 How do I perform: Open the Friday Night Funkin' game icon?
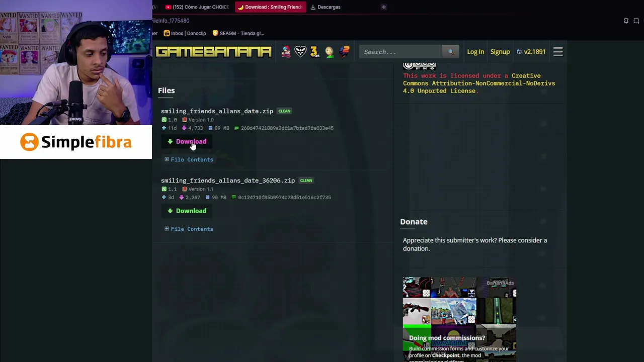(x=286, y=52)
